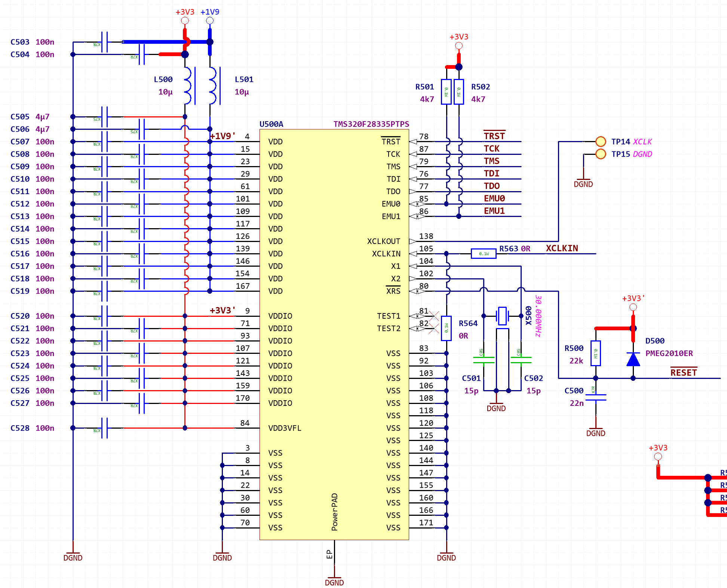Click the no-connect cross at pin 81
This screenshot has width=727, height=588.
[434, 316]
